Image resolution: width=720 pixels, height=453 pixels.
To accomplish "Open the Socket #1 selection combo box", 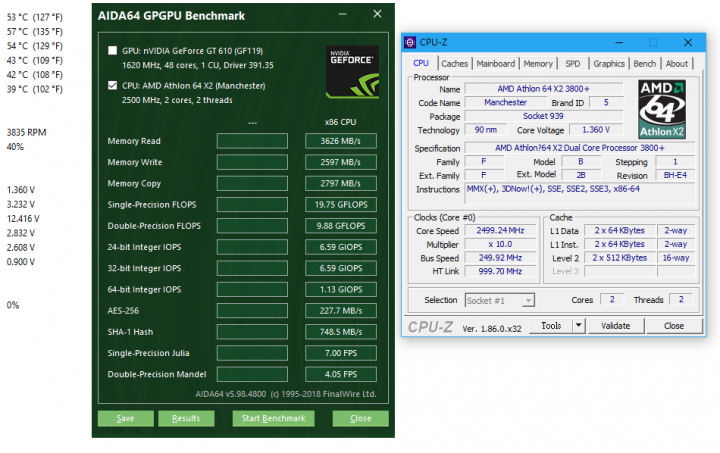I will 500,300.
